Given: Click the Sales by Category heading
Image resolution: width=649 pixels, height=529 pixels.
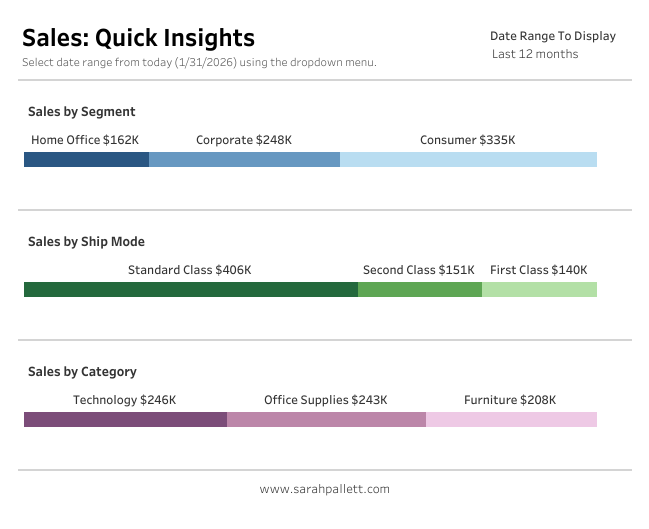Looking at the screenshot, I should click(82, 372).
